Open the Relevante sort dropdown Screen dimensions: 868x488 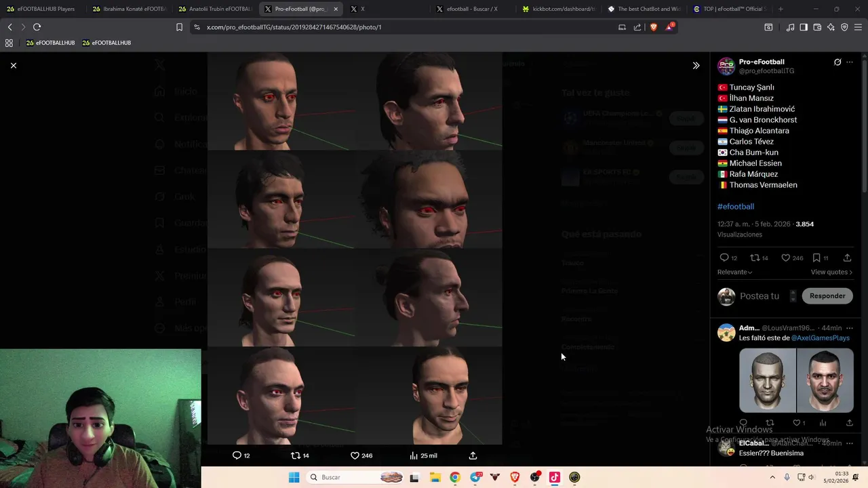734,272
